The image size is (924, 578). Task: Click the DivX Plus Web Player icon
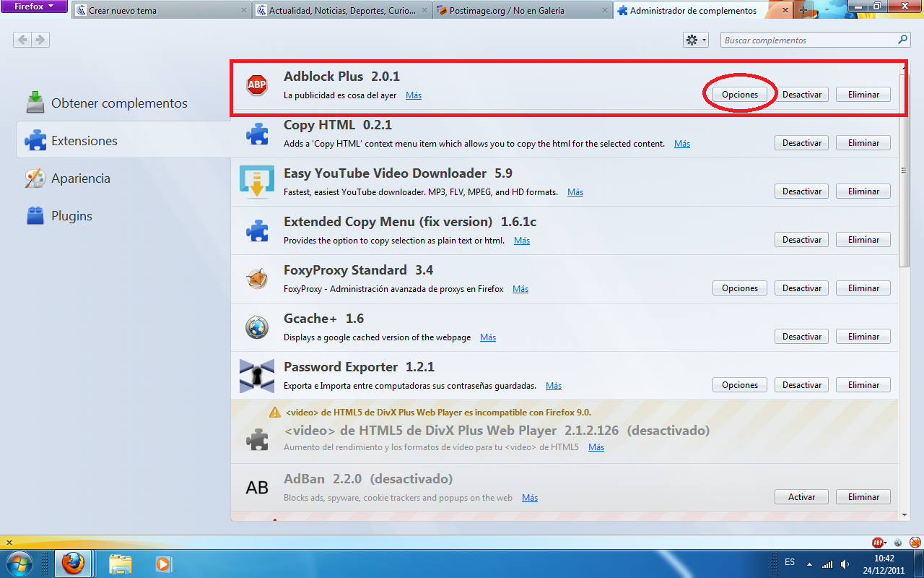click(257, 439)
